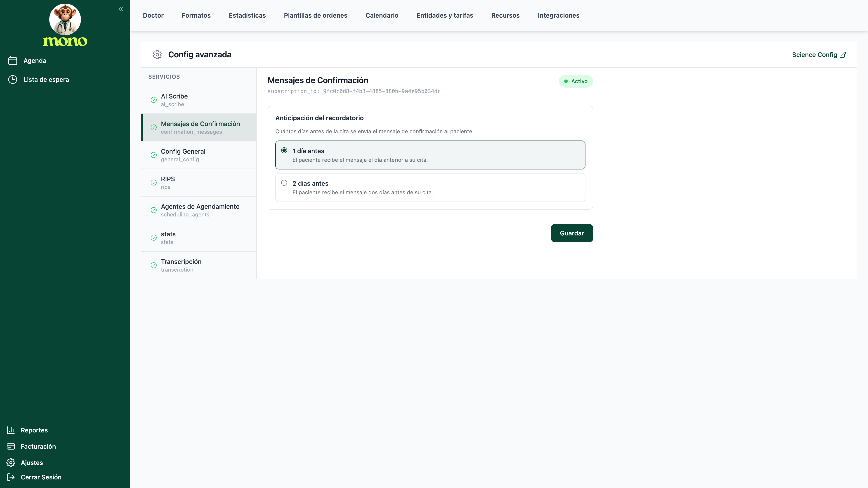Open Lista de espera label in sidebar
868x488 pixels.
(46, 80)
